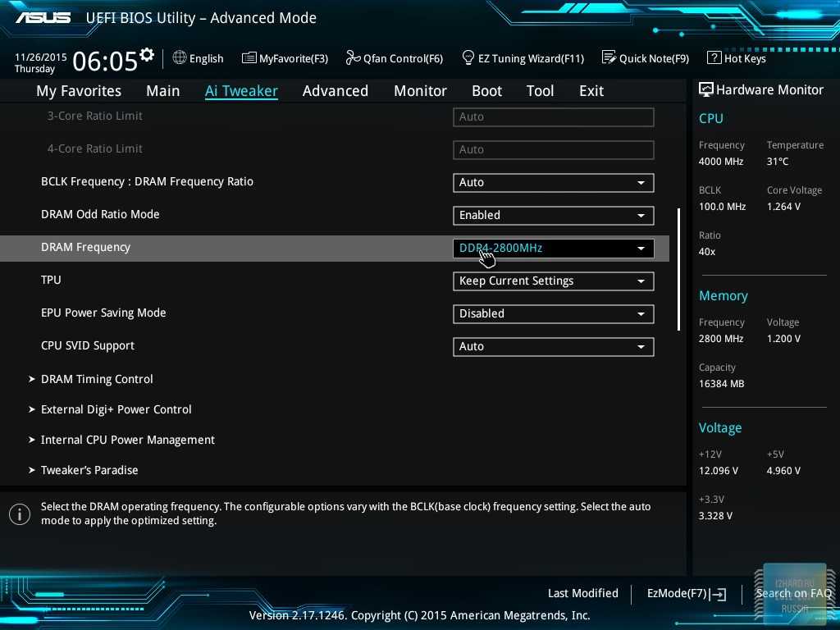Image resolution: width=840 pixels, height=630 pixels.
Task: Open EPU Power Saving Mode dropdown
Action: (553, 313)
